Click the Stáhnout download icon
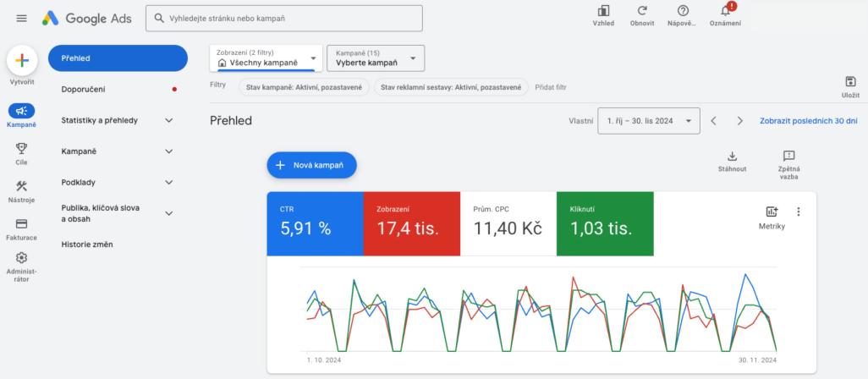 [x=732, y=156]
